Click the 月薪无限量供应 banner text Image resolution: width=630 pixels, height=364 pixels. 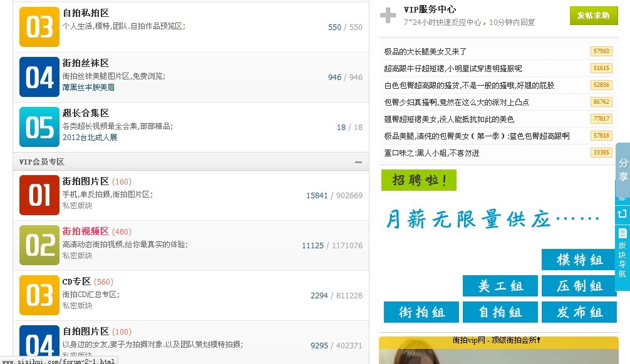493,219
